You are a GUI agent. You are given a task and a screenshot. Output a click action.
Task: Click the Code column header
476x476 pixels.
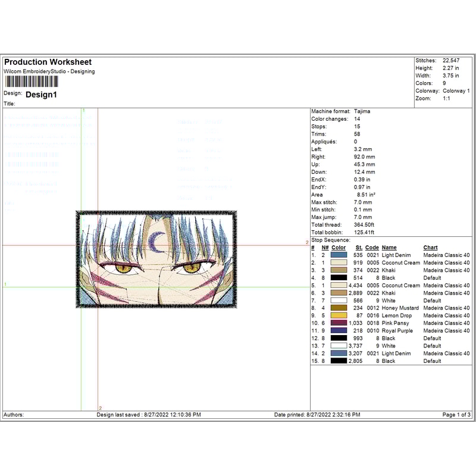(371, 248)
